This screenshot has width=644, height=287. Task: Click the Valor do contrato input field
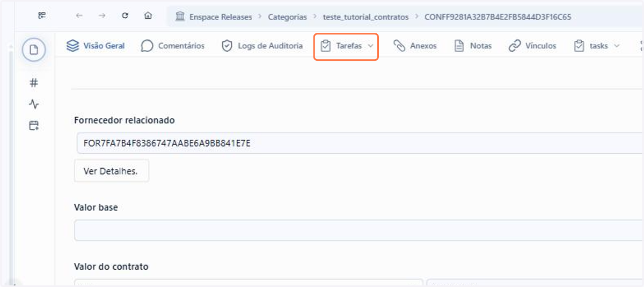pos(248,283)
